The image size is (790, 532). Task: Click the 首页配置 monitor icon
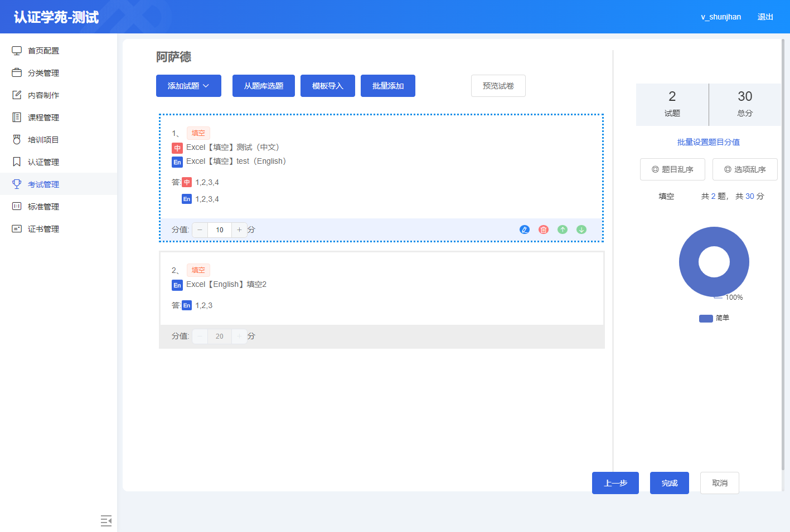coord(17,51)
